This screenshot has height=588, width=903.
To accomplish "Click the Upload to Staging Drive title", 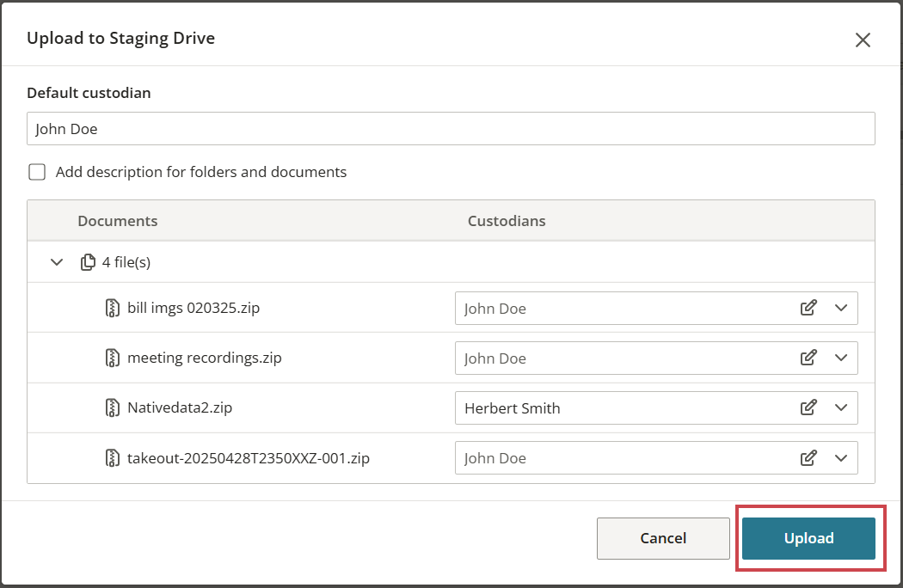I will [121, 38].
